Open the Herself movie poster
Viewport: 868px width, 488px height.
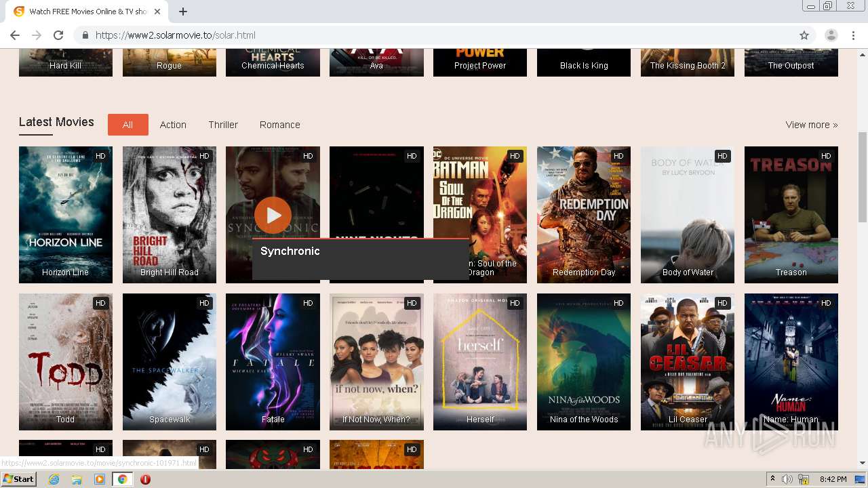click(x=480, y=362)
